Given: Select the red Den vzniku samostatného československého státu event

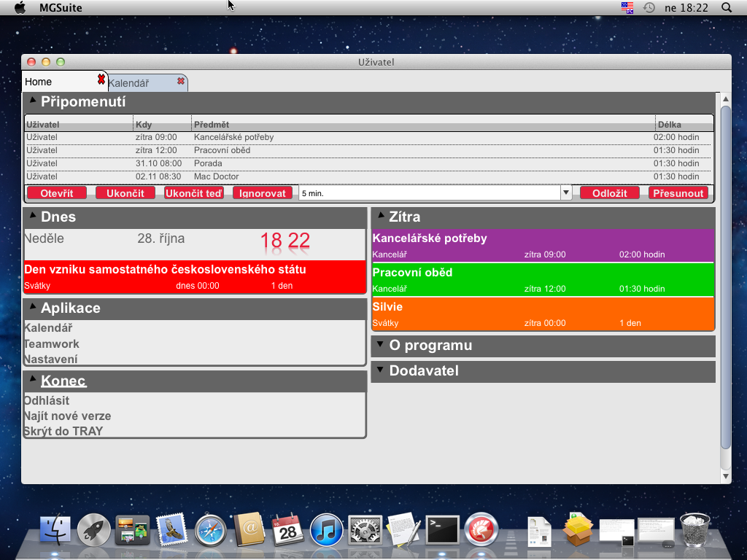Looking at the screenshot, I should pyautogui.click(x=195, y=276).
